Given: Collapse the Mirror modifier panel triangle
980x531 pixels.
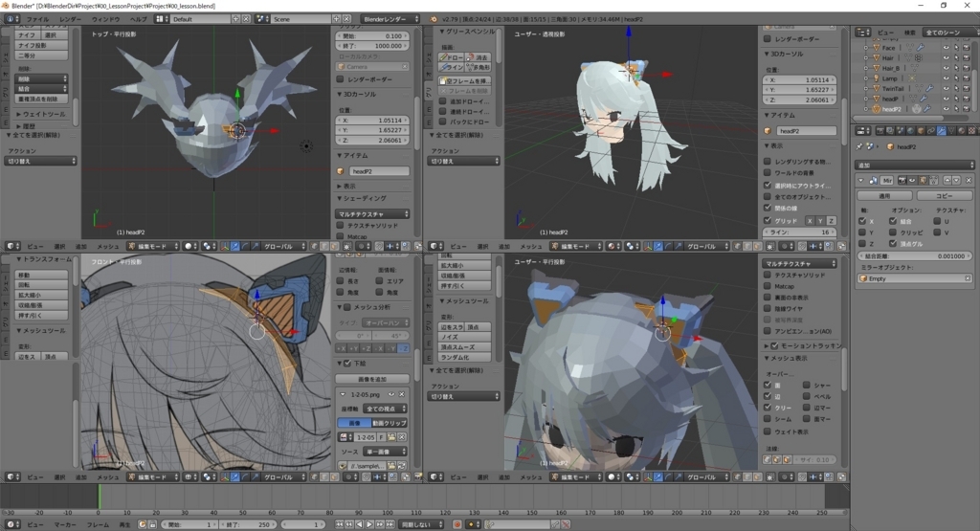Looking at the screenshot, I should tap(860, 180).
